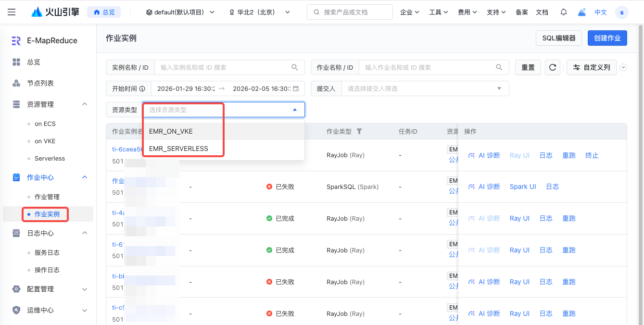Click the info icon next to 开始时间
Viewport: 644px width, 325px height.
click(x=142, y=89)
